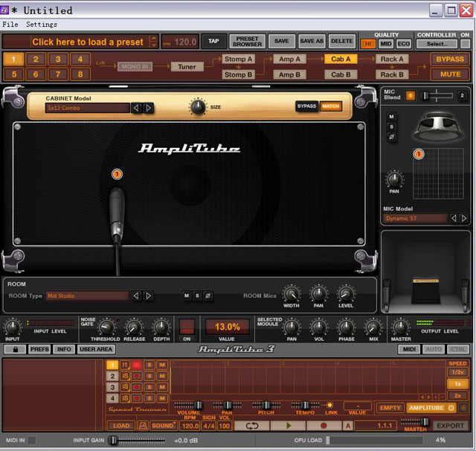Viewport: 476px width, 451px height.
Task: Select the Tuner module in signal chain
Action: [187, 66]
